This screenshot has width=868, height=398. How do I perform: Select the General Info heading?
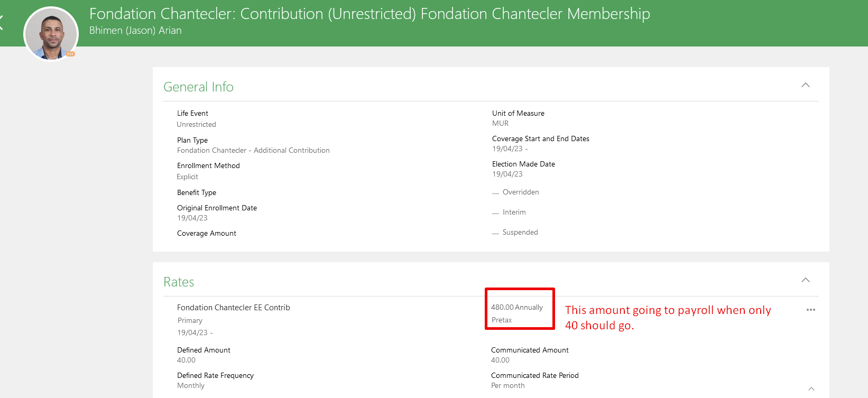point(198,87)
